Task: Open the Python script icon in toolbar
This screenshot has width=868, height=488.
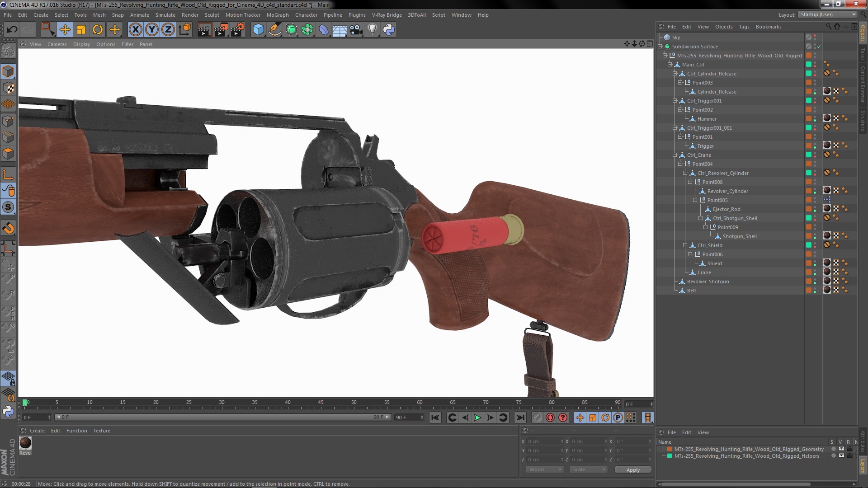Action: pyautogui.click(x=389, y=30)
